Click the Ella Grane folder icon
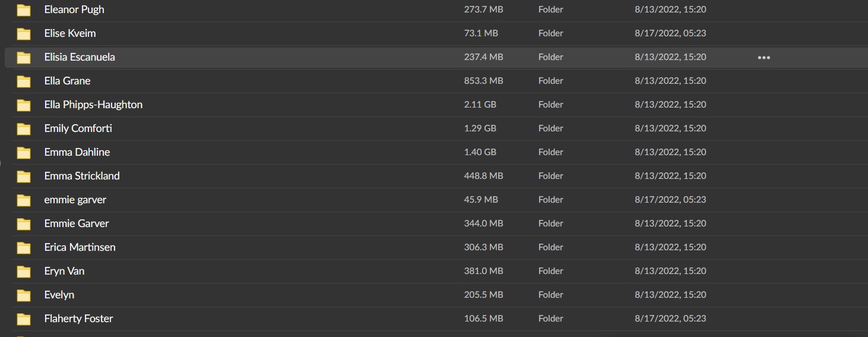 tap(24, 81)
